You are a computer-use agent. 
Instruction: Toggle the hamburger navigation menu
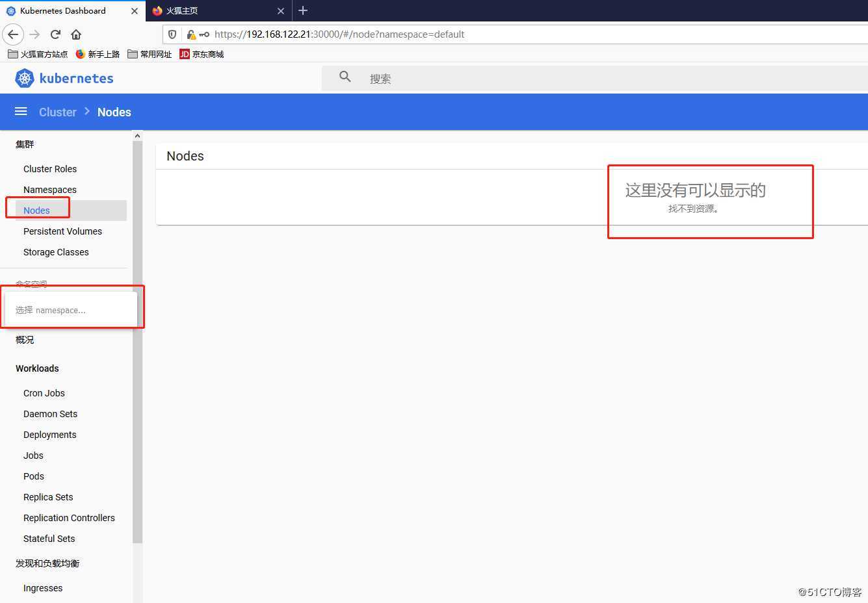click(21, 112)
